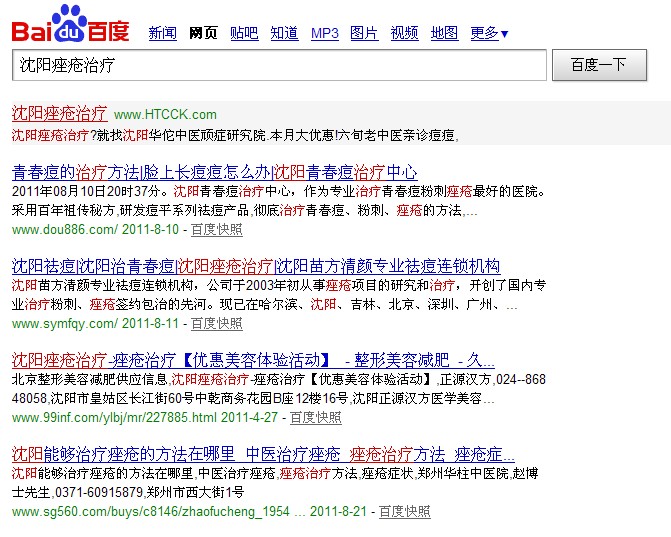Open the 沈阳祛痘 苗方清颜 result title
The width and height of the screenshot is (671, 537).
click(x=255, y=266)
